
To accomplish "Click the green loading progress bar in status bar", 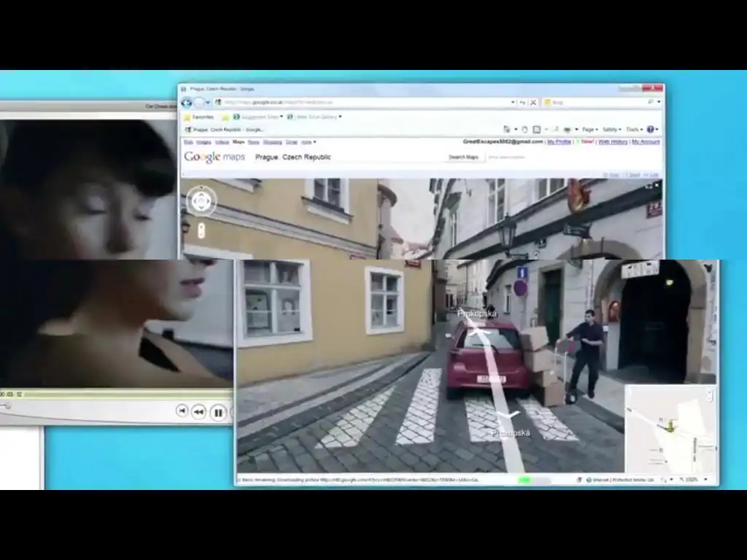I will pos(525,480).
